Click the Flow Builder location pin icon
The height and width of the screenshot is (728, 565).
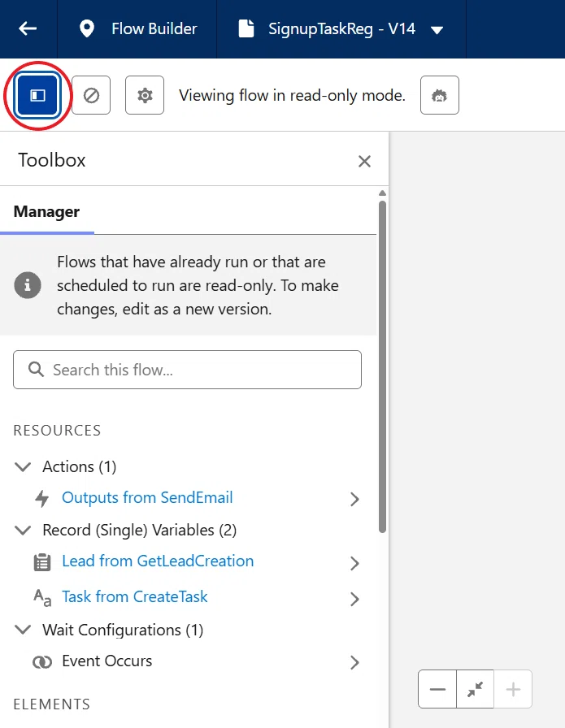coord(87,28)
